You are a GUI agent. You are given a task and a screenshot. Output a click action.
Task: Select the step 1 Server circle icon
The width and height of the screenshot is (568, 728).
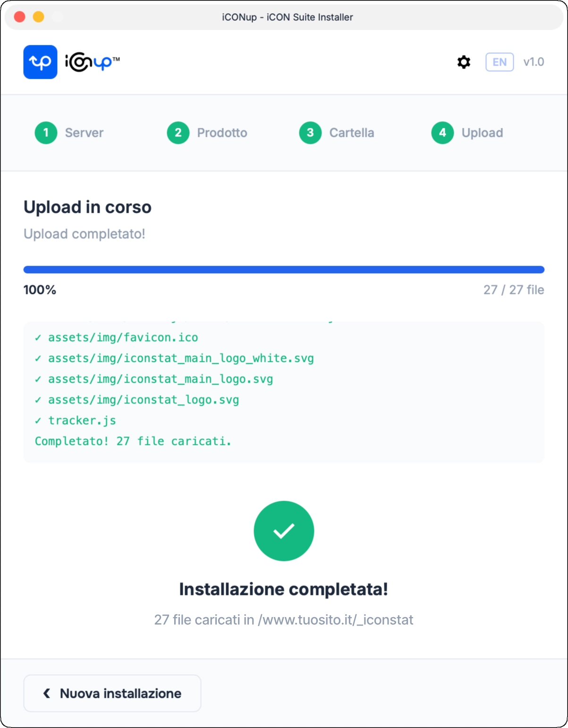tap(46, 133)
